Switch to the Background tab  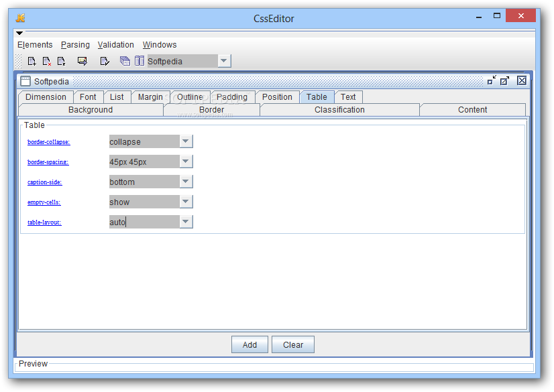[x=91, y=110]
